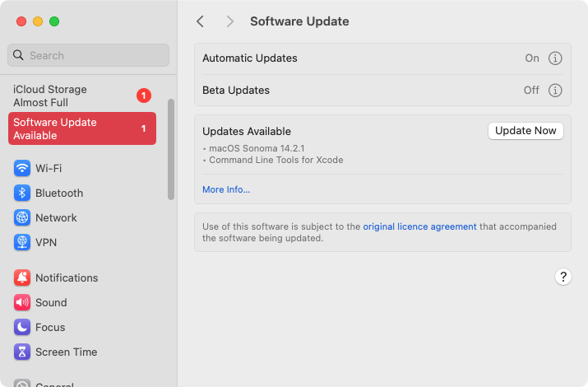Open iCloud Storage Almost Full notice
The width and height of the screenshot is (588, 387).
(x=82, y=96)
